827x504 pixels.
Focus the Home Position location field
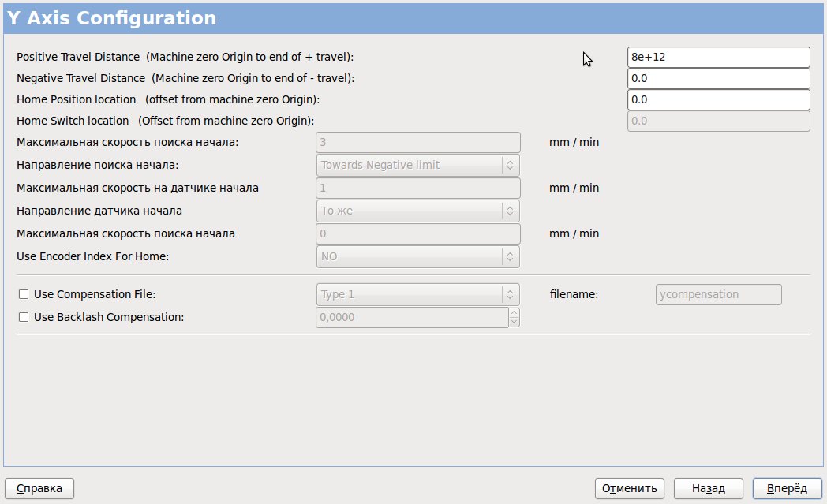718,100
